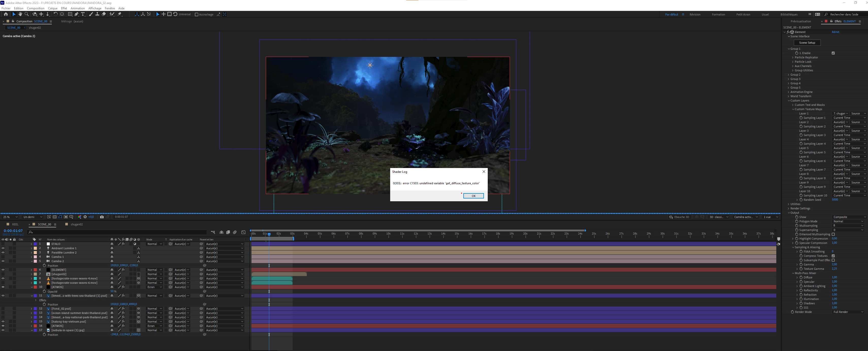Viewport: 868px width, 351px height.
Task: Select the Puppet Pin tool
Action: pyautogui.click(x=120, y=14)
